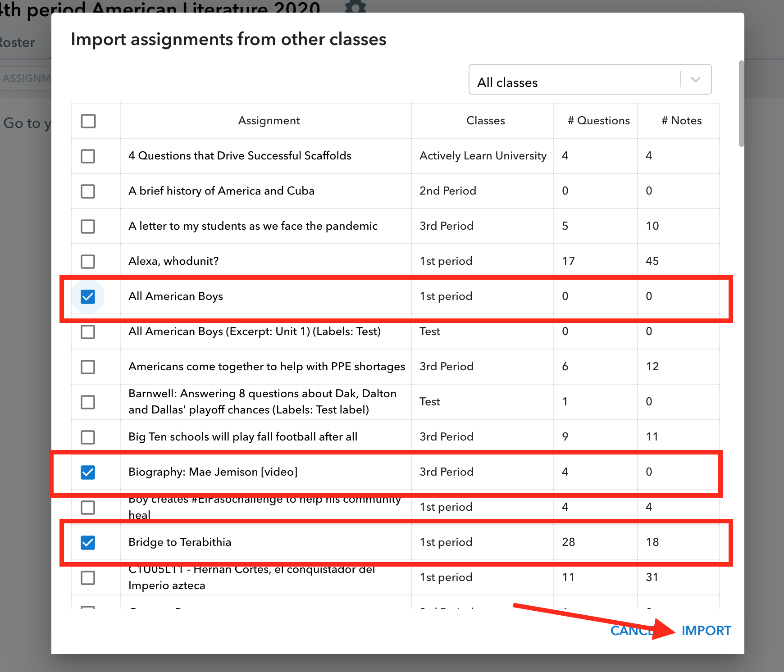Click the IMPORT button
784x672 pixels.
(706, 631)
